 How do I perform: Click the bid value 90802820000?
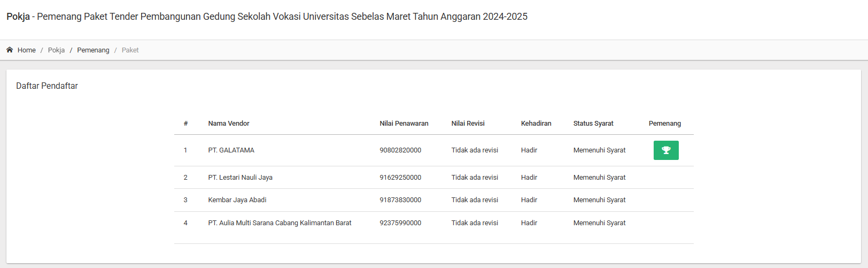pos(400,150)
